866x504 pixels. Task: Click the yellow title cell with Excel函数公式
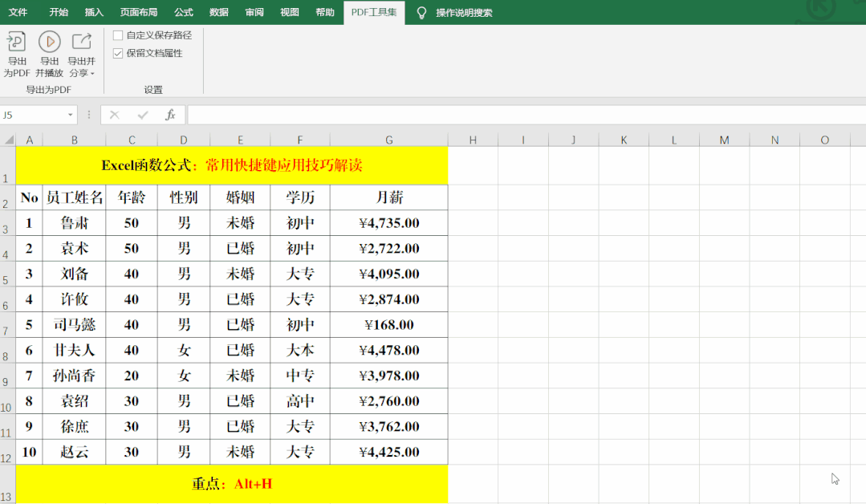(232, 165)
